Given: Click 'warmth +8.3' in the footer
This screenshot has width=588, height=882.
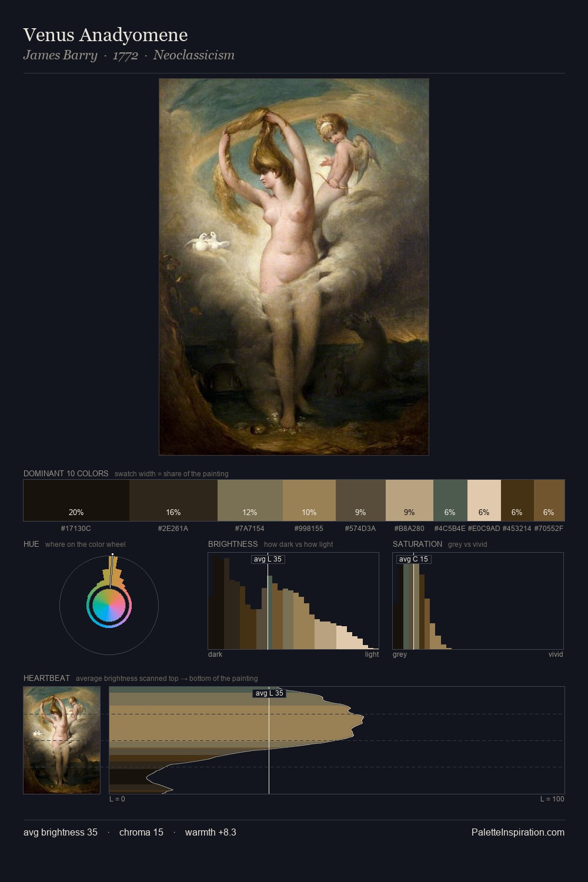Looking at the screenshot, I should 211,832.
